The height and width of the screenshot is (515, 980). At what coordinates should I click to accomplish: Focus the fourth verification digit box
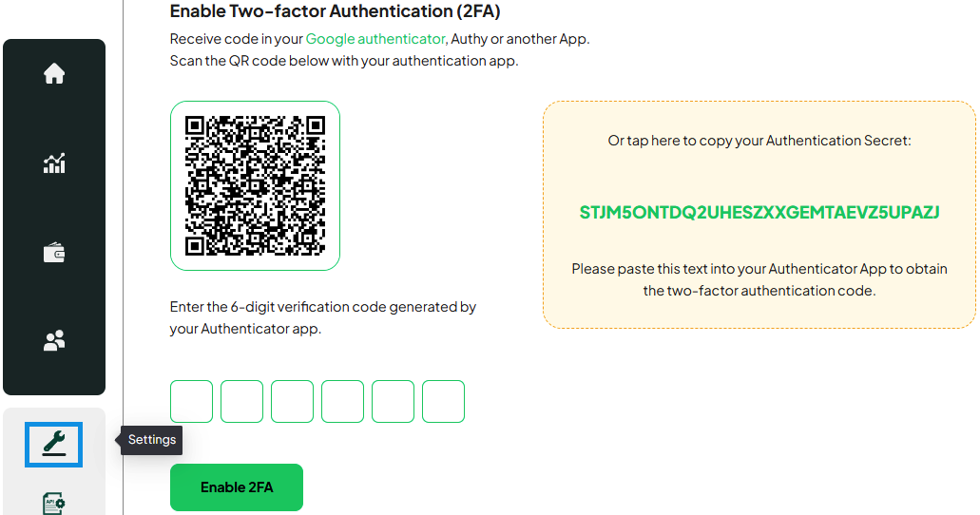tap(342, 401)
